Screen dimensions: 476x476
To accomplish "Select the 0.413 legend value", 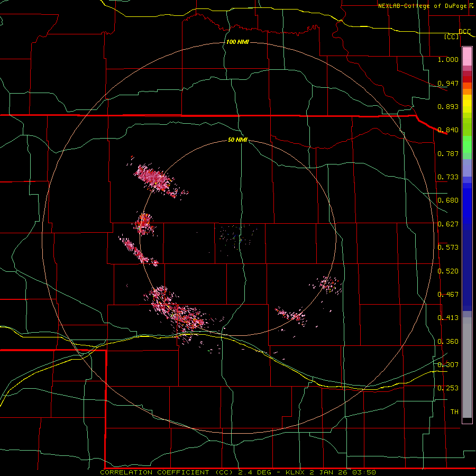I will click(448, 318).
